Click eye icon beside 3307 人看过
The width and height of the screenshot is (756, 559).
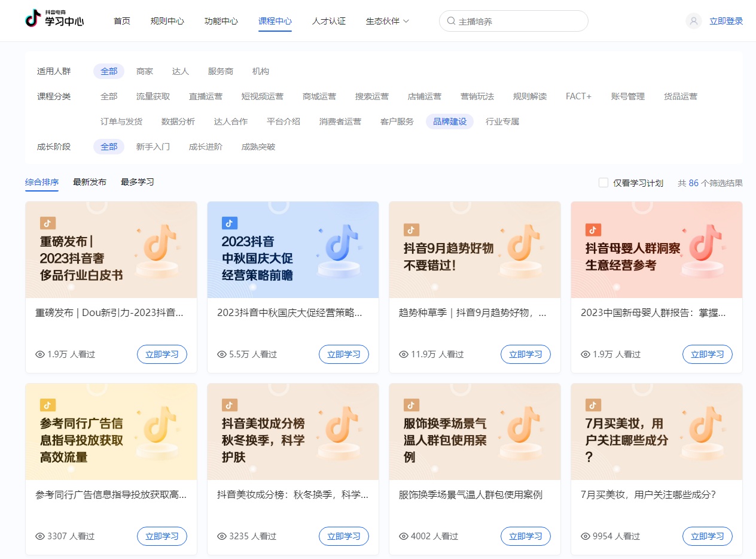pyautogui.click(x=40, y=536)
